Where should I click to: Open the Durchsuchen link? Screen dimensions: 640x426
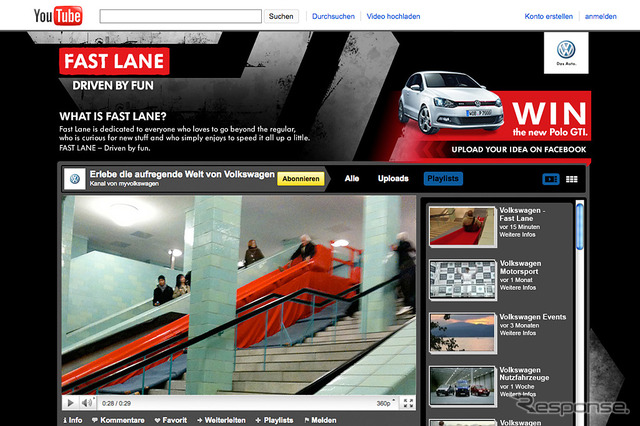pyautogui.click(x=333, y=16)
